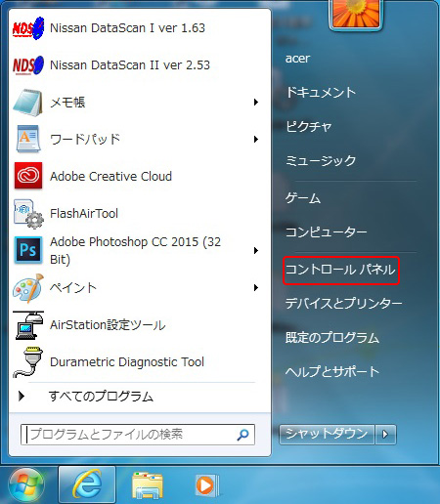The height and width of the screenshot is (504, 440).
Task: Show shutdown options arrow next to シャットダウン
Action: pos(385,435)
